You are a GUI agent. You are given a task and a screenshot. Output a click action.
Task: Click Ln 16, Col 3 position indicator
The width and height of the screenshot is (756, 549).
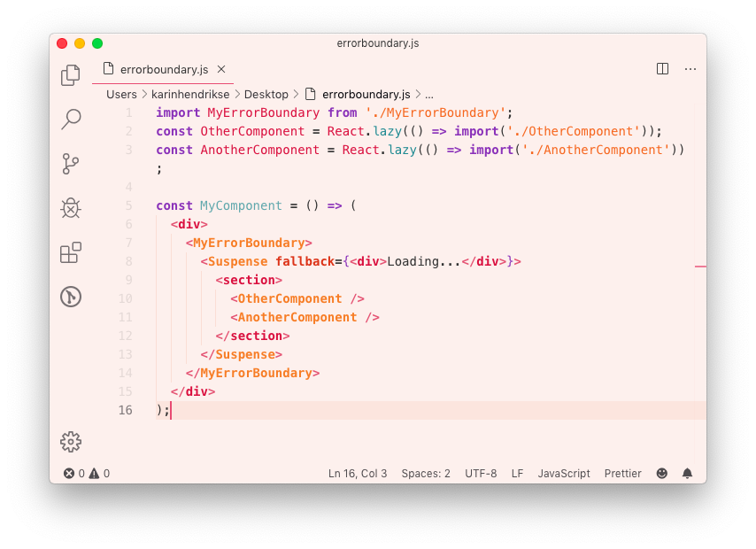click(358, 474)
